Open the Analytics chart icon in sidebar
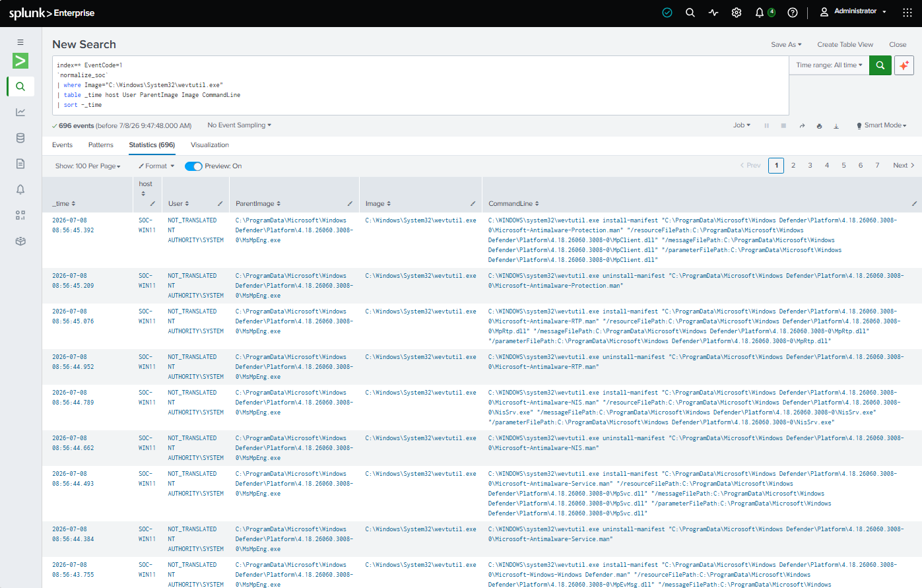 (x=20, y=112)
